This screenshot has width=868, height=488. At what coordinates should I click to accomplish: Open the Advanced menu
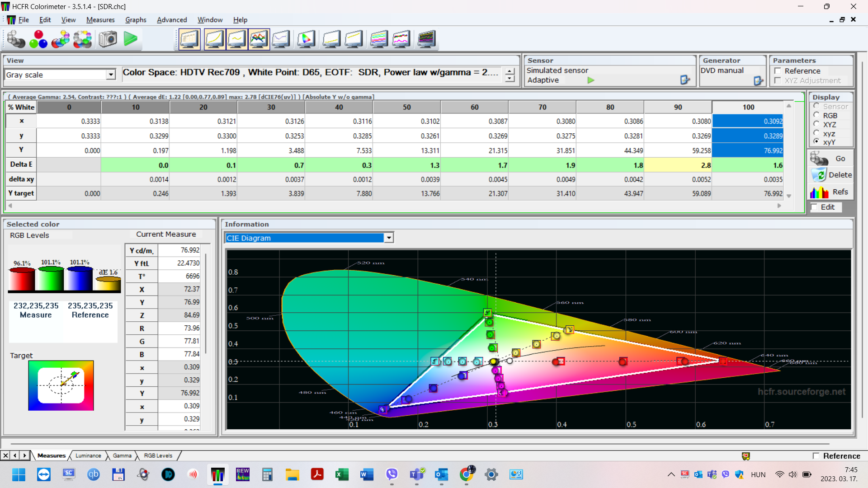point(172,20)
